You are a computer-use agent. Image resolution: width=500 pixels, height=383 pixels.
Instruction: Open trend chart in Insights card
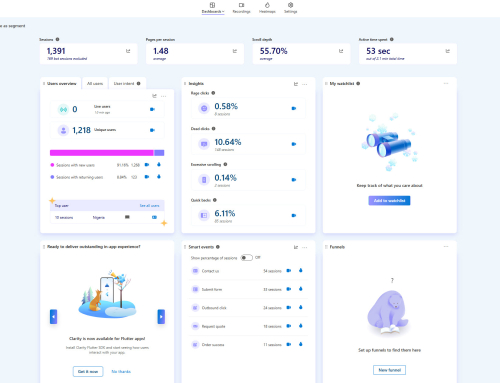click(296, 84)
